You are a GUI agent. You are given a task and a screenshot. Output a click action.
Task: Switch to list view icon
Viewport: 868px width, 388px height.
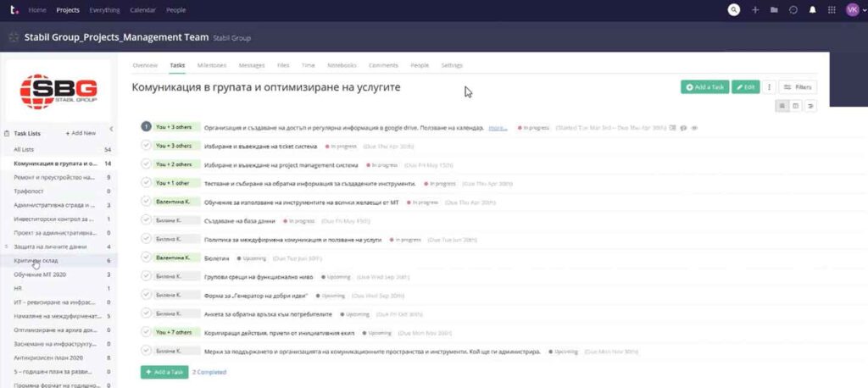tap(782, 106)
